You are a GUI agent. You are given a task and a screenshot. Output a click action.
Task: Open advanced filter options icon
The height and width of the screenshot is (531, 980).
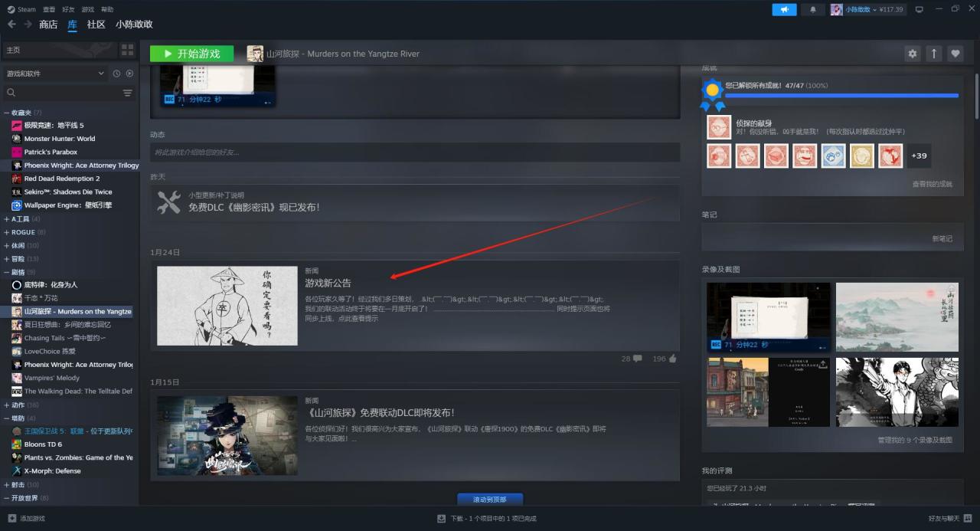(x=128, y=93)
